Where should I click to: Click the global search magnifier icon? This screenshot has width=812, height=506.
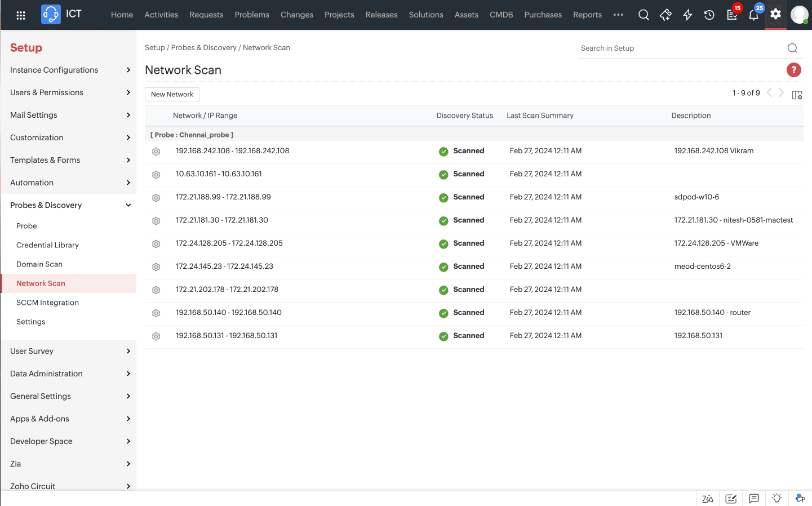[644, 15]
